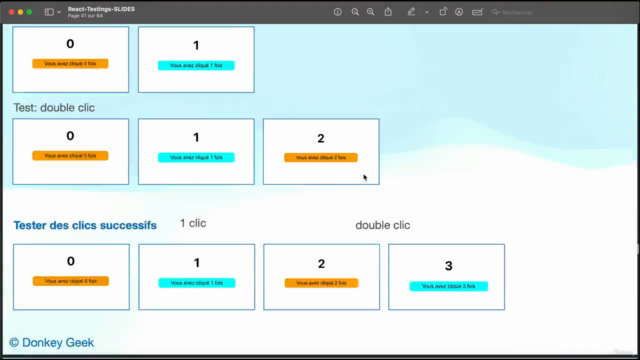Click the "© Donkey Geek" footer text
The image size is (640, 360).
click(x=51, y=342)
